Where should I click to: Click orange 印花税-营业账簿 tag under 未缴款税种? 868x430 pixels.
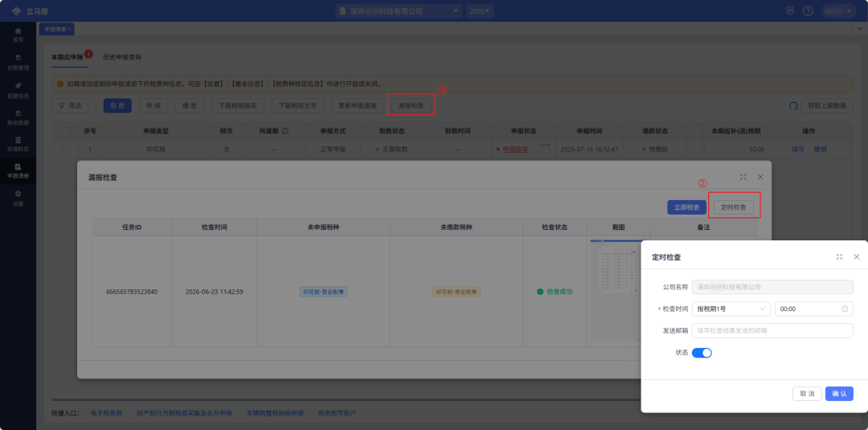[457, 291]
